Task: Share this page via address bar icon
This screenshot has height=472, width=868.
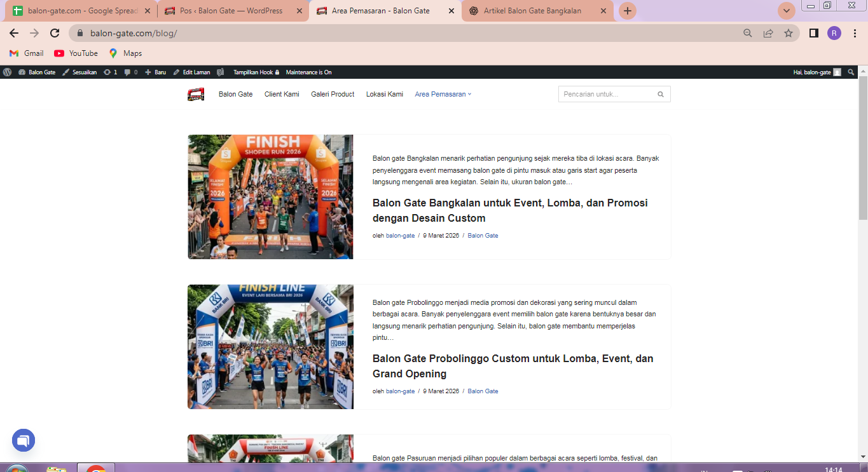Action: [768, 33]
